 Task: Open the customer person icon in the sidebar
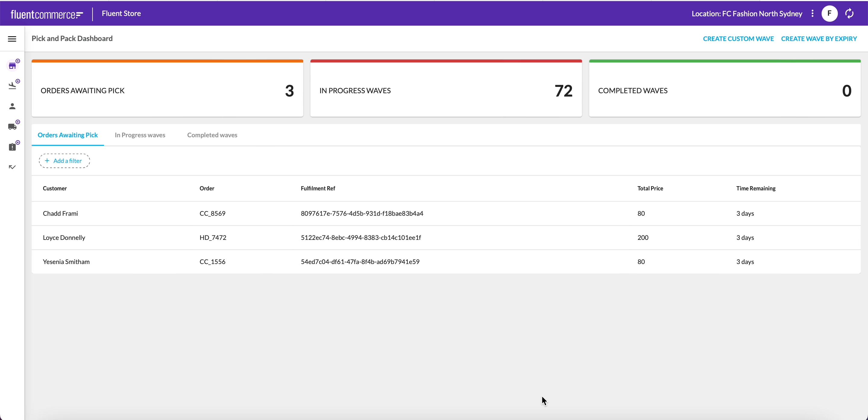[x=12, y=106]
